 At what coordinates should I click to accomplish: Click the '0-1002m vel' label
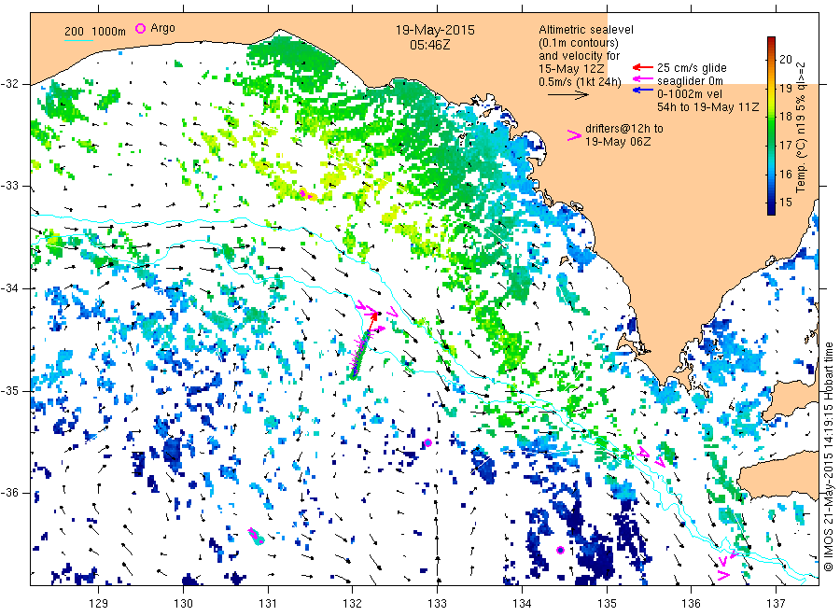point(690,93)
